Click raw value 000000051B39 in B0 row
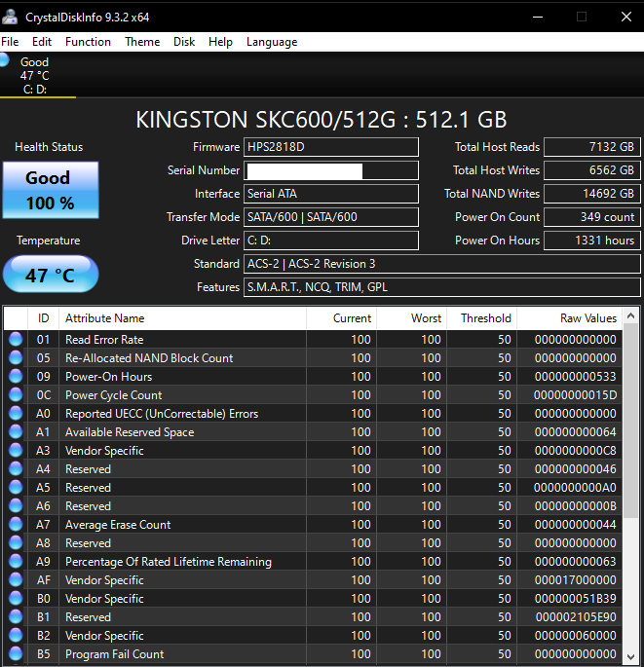 pyautogui.click(x=576, y=599)
